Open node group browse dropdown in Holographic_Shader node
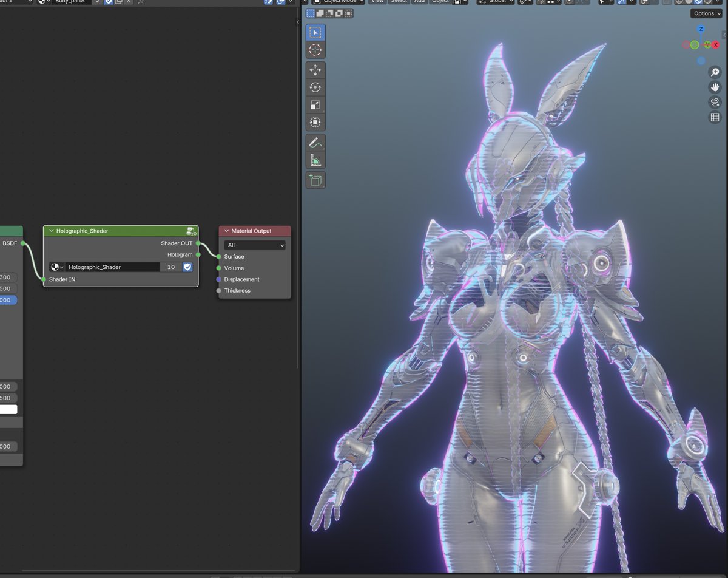Viewport: 728px width, 578px height. 57,267
